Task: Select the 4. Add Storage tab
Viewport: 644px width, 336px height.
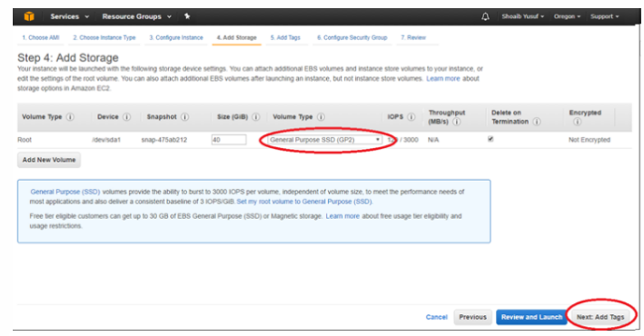Action: pyautogui.click(x=236, y=37)
